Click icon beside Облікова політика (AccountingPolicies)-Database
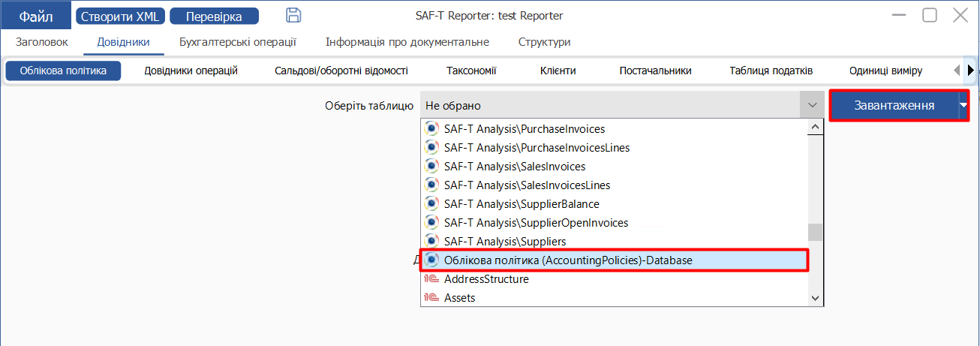This screenshot has width=980, height=346. [431, 260]
